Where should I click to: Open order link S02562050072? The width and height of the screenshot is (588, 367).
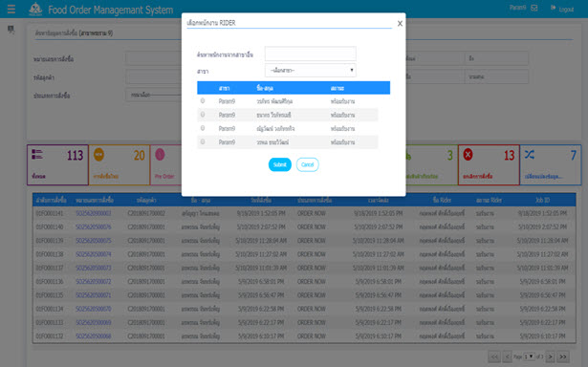click(x=94, y=282)
